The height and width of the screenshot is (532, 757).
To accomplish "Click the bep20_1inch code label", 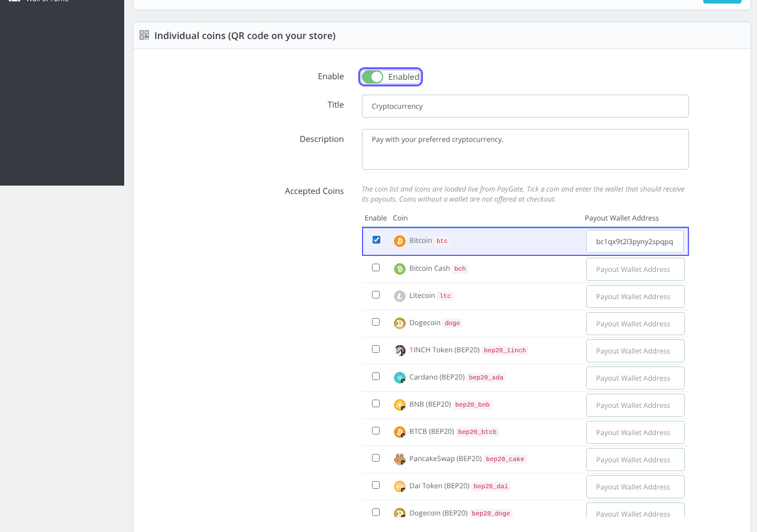I will coord(505,351).
